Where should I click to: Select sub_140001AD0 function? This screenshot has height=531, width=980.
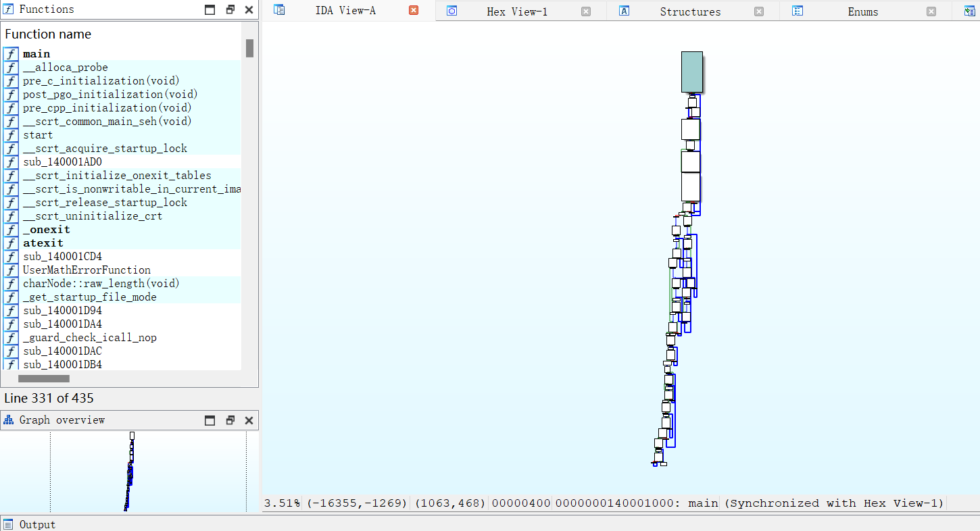click(x=122, y=162)
